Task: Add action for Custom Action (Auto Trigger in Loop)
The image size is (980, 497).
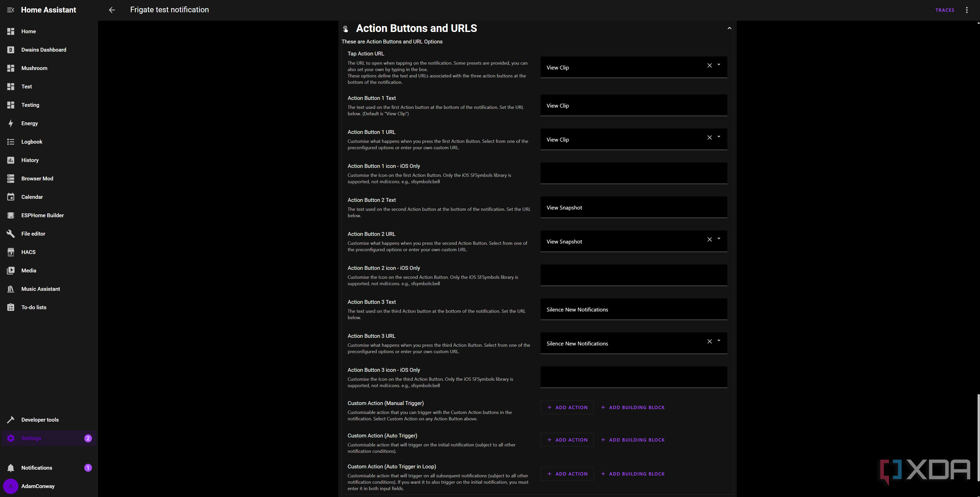Action: point(567,474)
